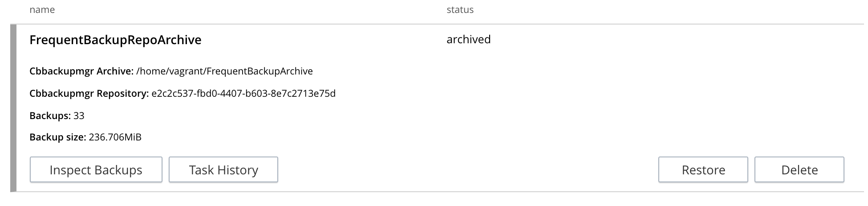Image resolution: width=868 pixels, height=206 pixels.
Task: Click the repository ID e2c2c537-fbd0-4407-b603-8e7c2713e75d
Action: coord(243,94)
